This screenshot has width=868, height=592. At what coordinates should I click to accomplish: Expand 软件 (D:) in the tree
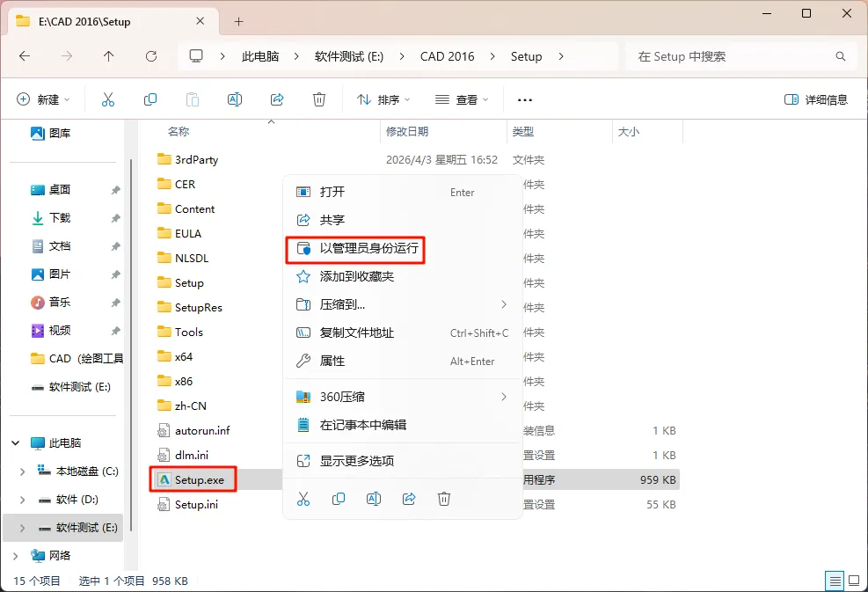tap(22, 500)
